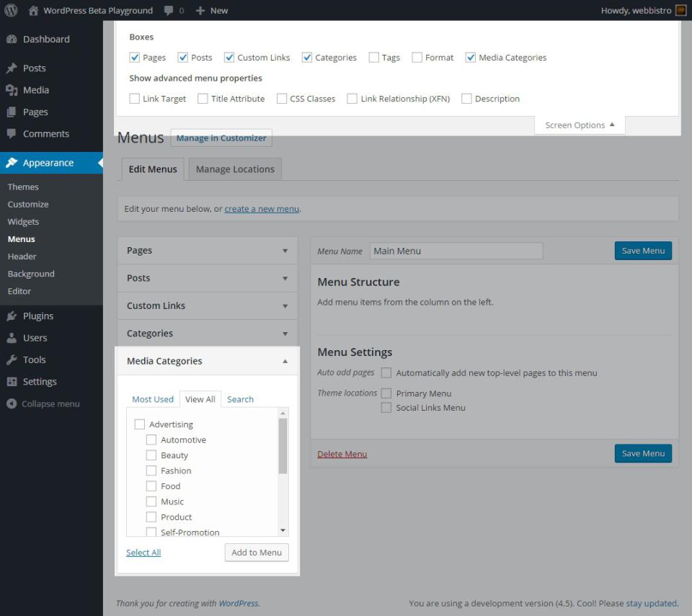This screenshot has width=692, height=616.
Task: Click the Delete Menu link
Action: 342,454
